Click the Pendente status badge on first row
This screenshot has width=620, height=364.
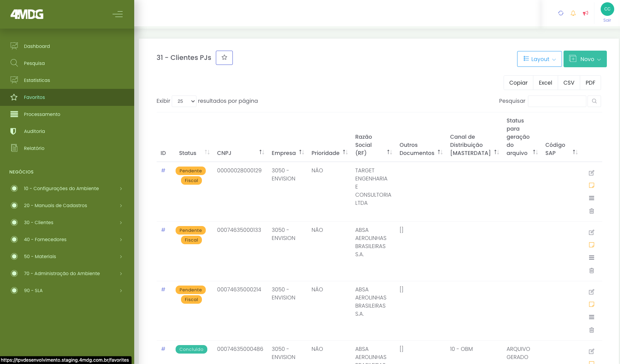pyautogui.click(x=190, y=170)
